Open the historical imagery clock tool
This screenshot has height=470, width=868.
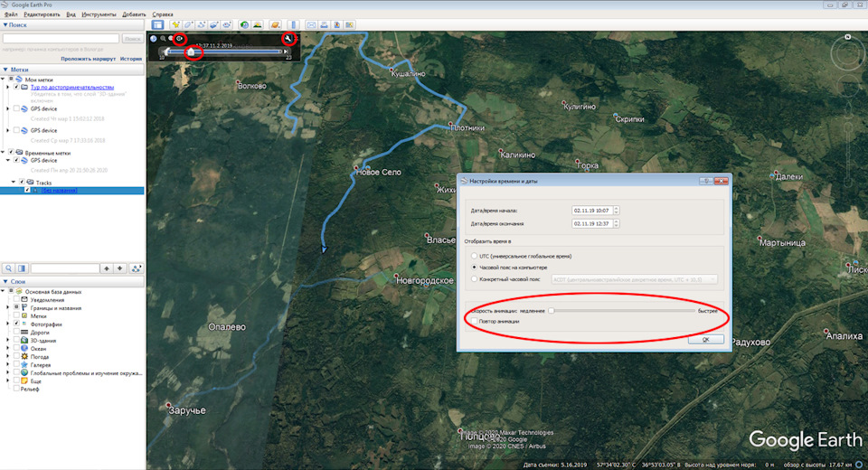(x=244, y=25)
